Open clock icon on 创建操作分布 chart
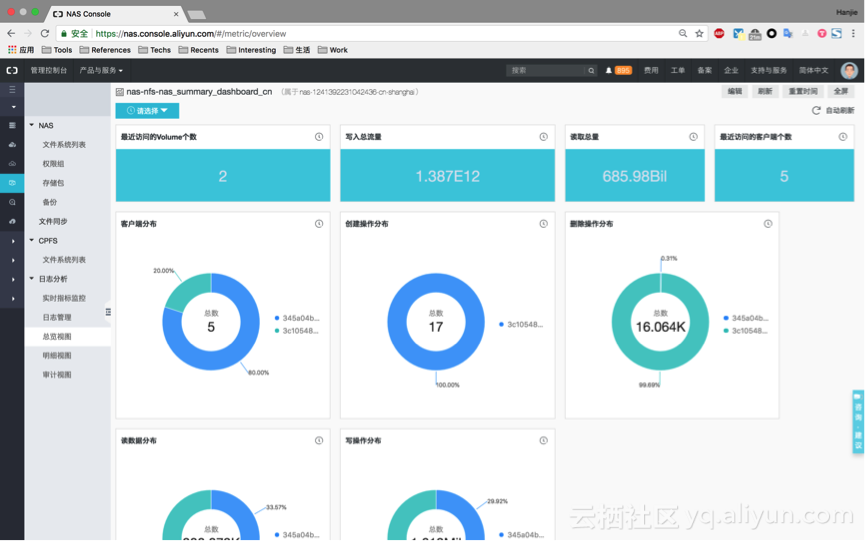 coord(543,224)
